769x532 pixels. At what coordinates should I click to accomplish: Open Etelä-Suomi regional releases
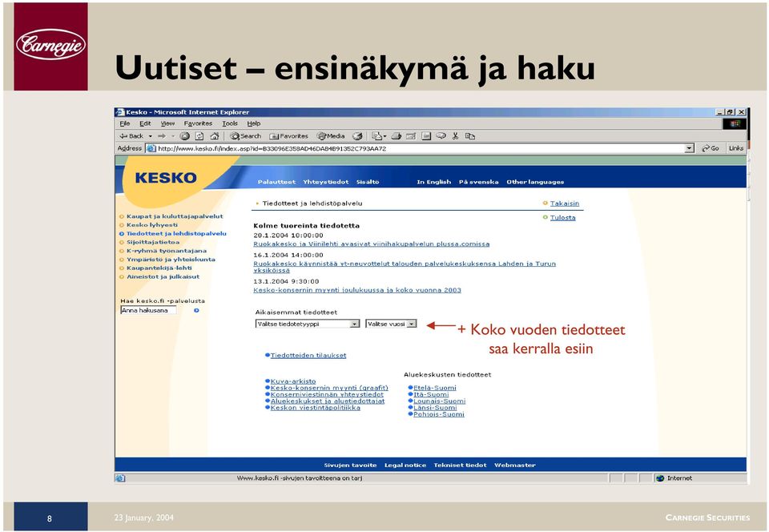click(x=434, y=388)
